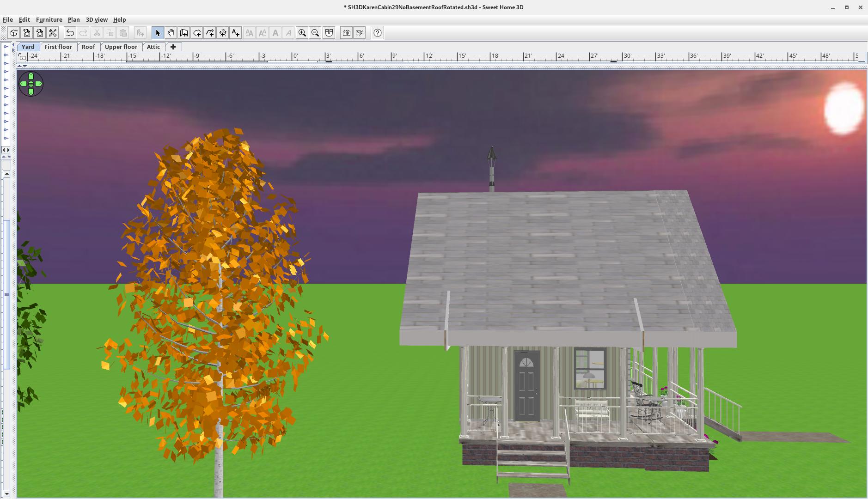This screenshot has width=868, height=499.
Task: Activate the Create dimensions tool
Action: [x=223, y=33]
